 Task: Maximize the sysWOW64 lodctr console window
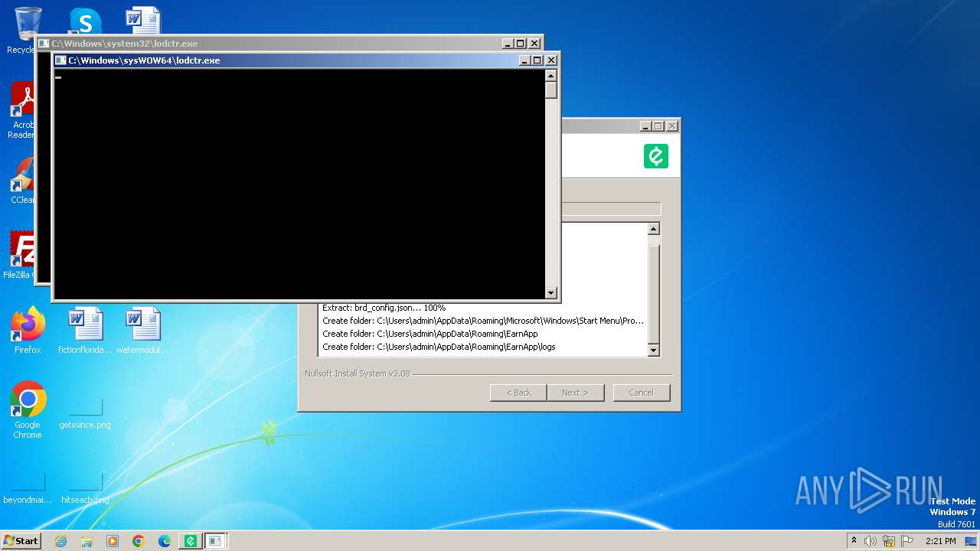tap(537, 60)
